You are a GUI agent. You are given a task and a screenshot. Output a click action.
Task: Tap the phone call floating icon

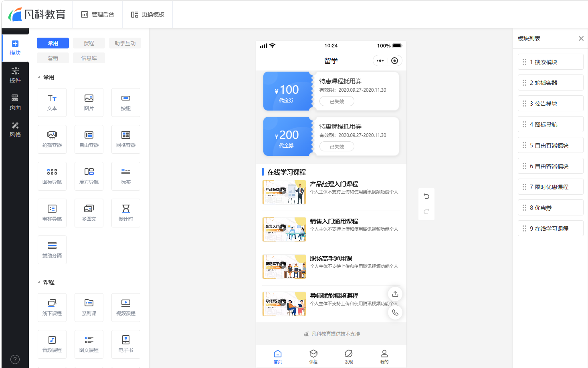pyautogui.click(x=395, y=312)
